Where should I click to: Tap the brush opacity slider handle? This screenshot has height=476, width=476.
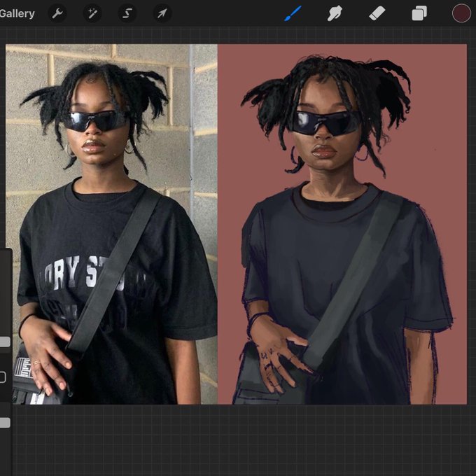[x=4, y=423]
